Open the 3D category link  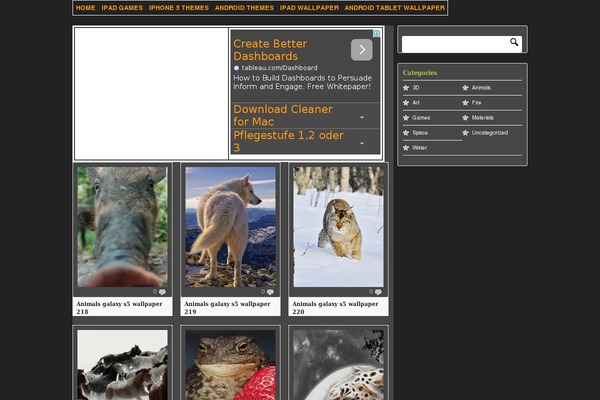416,88
